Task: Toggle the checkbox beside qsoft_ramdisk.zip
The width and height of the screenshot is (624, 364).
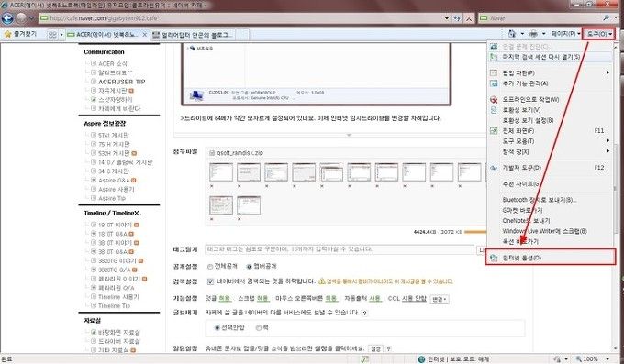Action: click(212, 153)
